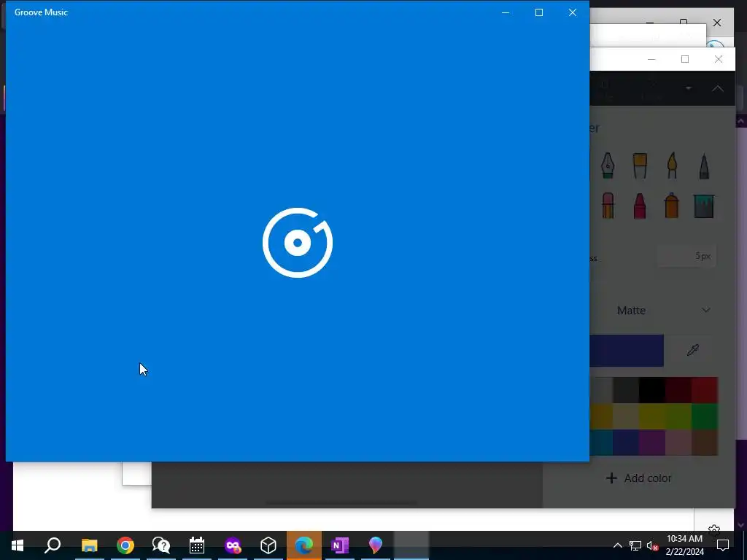The width and height of the screenshot is (747, 560).
Task: Select the Fill bucket tool in Paint 3D
Action: (704, 206)
